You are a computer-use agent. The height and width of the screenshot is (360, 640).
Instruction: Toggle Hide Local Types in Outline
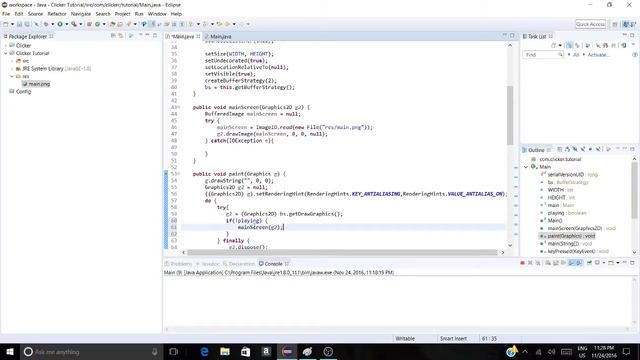click(x=598, y=149)
